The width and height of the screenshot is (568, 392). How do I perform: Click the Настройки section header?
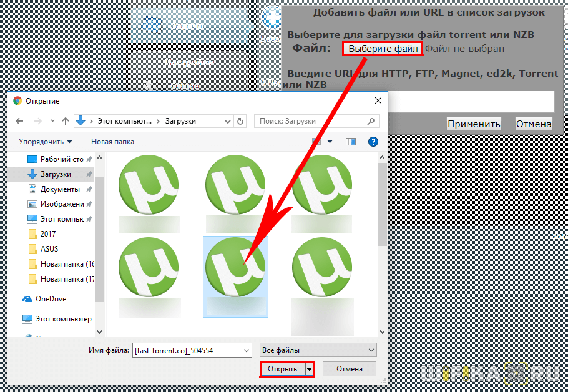[x=189, y=62]
